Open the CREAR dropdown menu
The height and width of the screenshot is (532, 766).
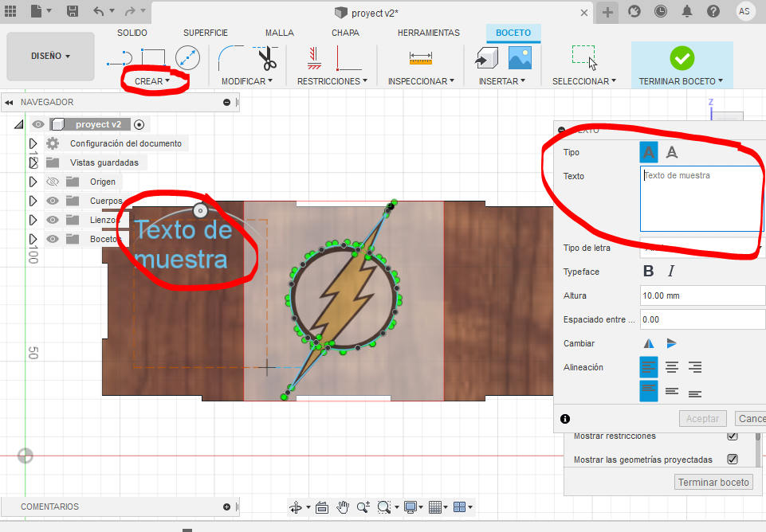[152, 81]
